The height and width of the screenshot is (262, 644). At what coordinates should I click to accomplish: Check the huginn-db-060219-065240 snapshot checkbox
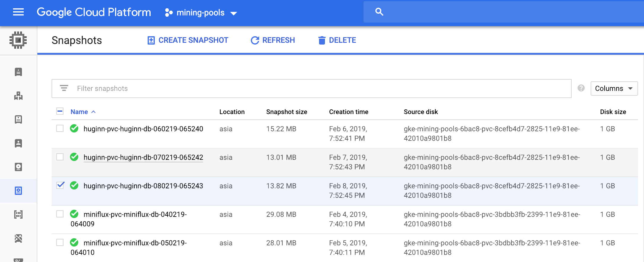point(60,128)
